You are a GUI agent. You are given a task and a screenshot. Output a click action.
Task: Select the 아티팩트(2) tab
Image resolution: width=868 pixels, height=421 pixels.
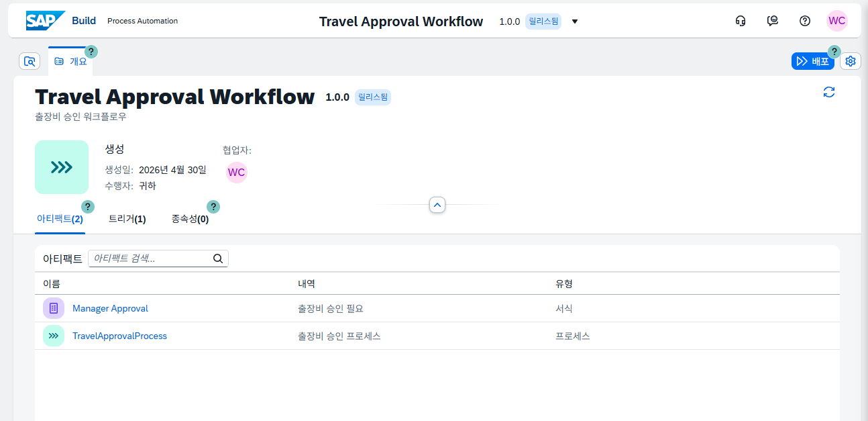point(60,219)
